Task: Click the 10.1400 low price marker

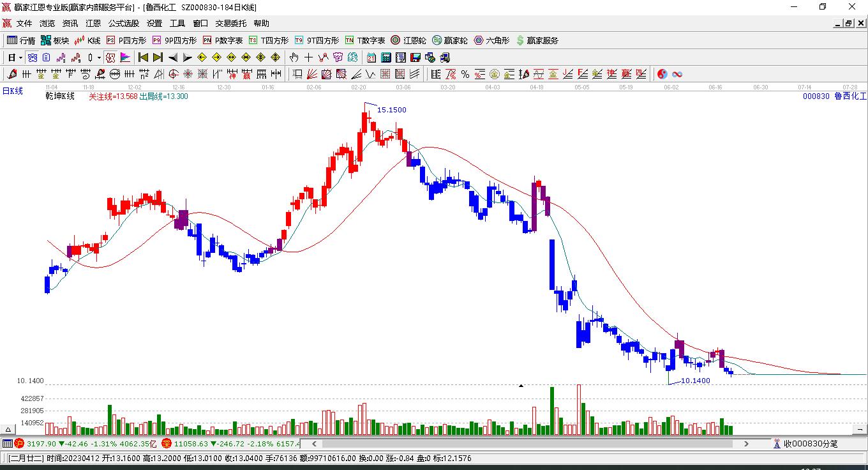Action: coord(696,381)
